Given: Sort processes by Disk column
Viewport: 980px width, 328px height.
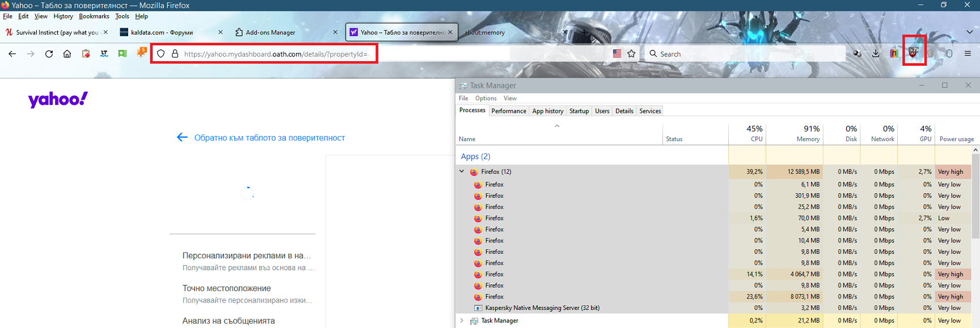Looking at the screenshot, I should click(x=842, y=134).
